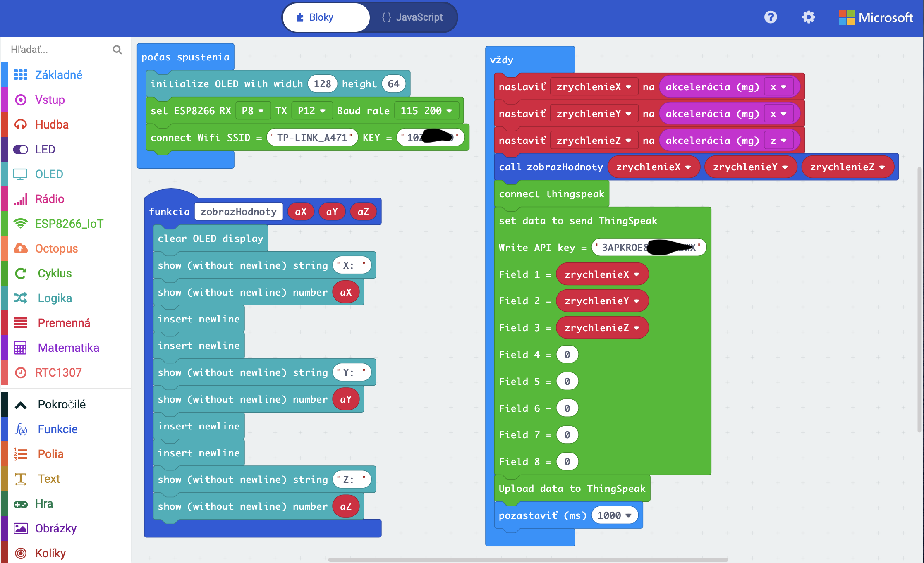The width and height of the screenshot is (924, 563).
Task: Collapse the Pokročilé section
Action: [61, 404]
